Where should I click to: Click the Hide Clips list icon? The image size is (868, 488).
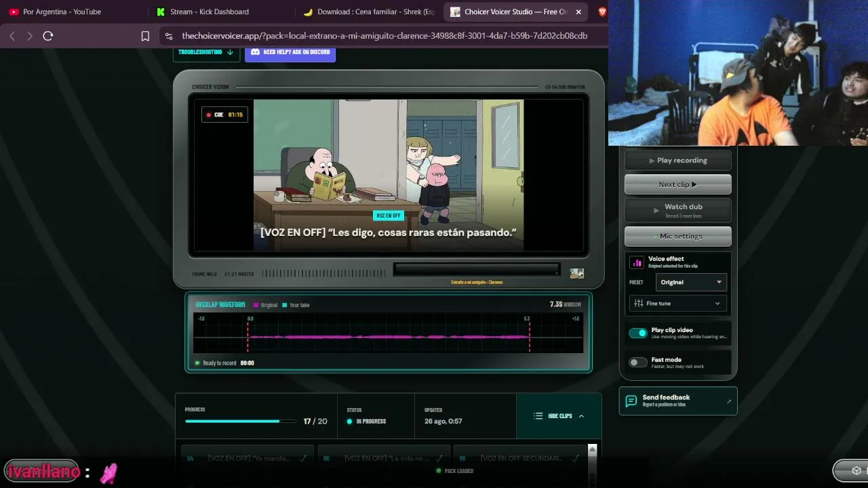538,416
